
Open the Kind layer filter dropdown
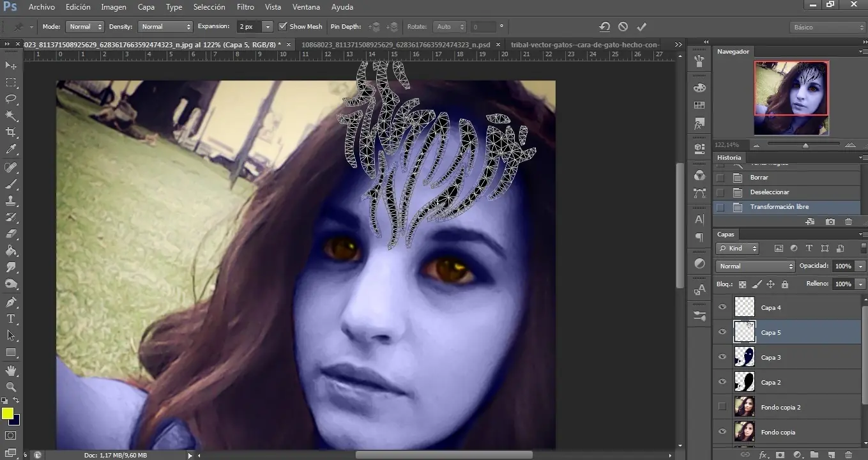[738, 249]
